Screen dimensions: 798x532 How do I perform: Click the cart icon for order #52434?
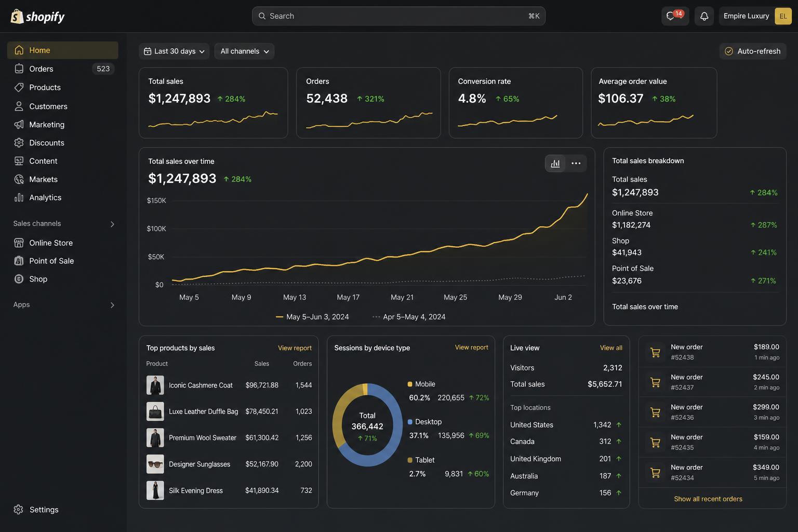click(x=655, y=473)
